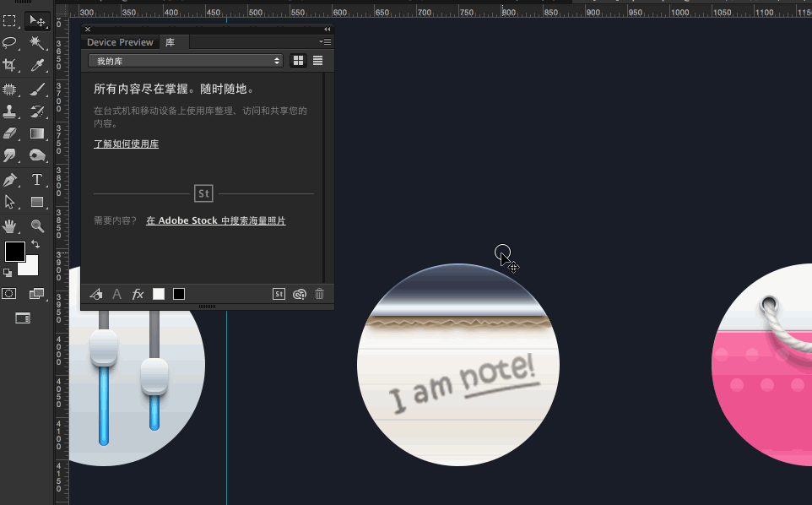The height and width of the screenshot is (505, 812).
Task: Activate the Crop tool
Action: [10, 65]
